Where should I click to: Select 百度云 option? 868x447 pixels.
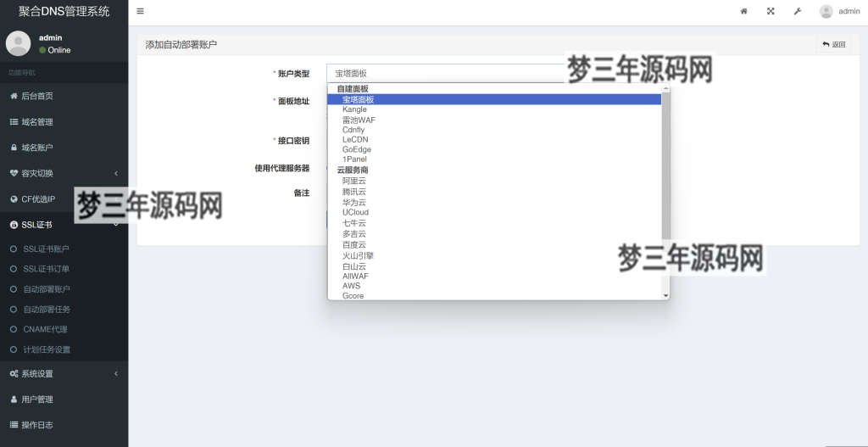pyautogui.click(x=494, y=244)
